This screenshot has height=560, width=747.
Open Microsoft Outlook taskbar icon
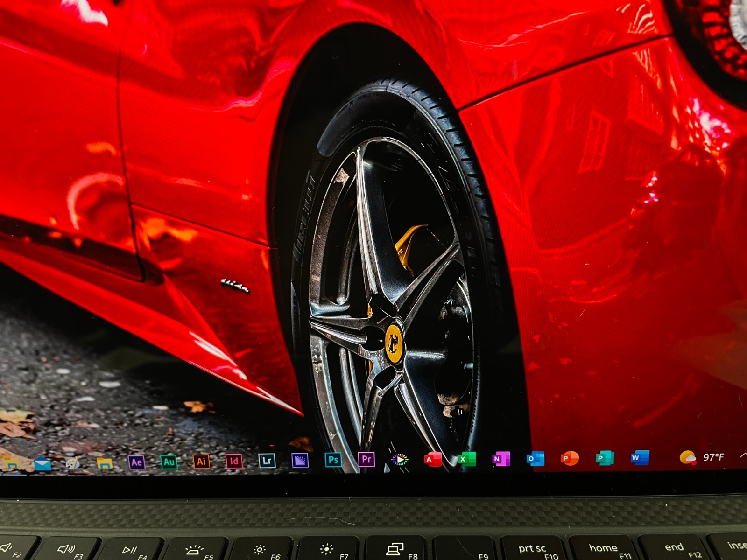click(535, 459)
